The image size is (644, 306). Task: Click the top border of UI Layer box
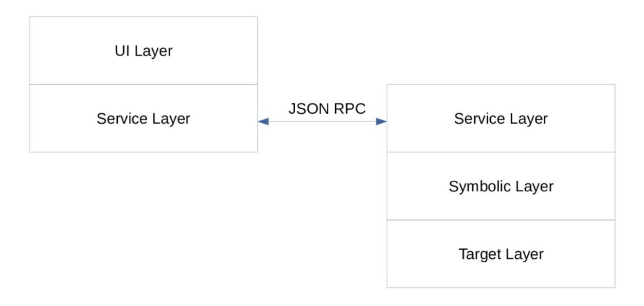point(143,17)
